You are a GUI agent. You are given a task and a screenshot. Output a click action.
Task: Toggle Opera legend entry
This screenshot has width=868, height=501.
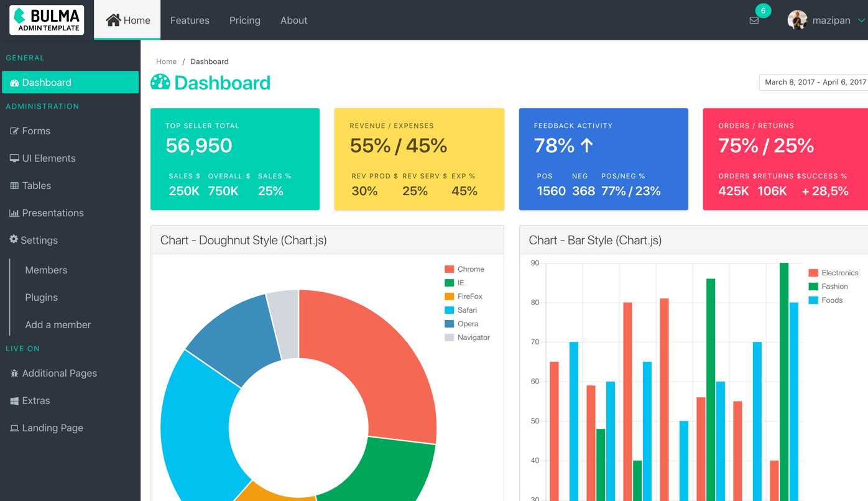click(461, 324)
